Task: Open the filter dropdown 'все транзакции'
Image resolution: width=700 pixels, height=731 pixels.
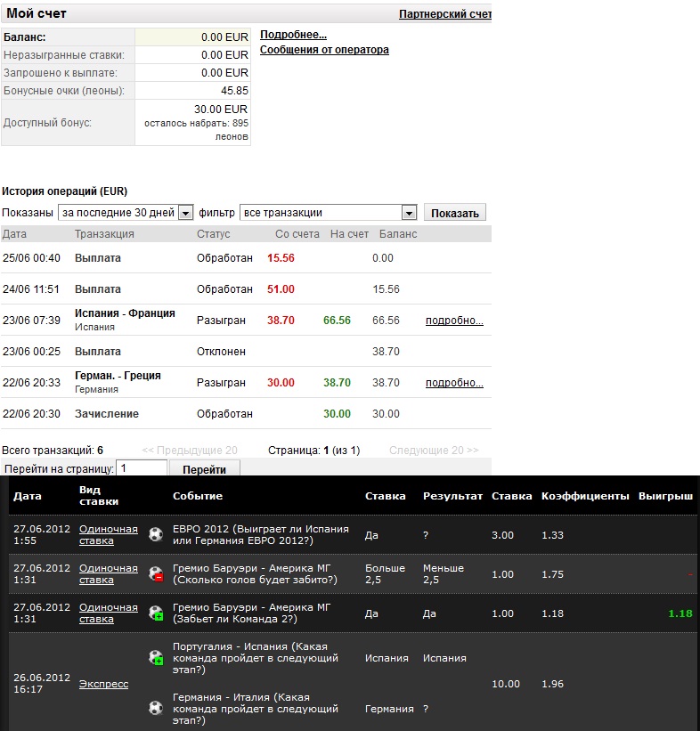Action: [328, 213]
